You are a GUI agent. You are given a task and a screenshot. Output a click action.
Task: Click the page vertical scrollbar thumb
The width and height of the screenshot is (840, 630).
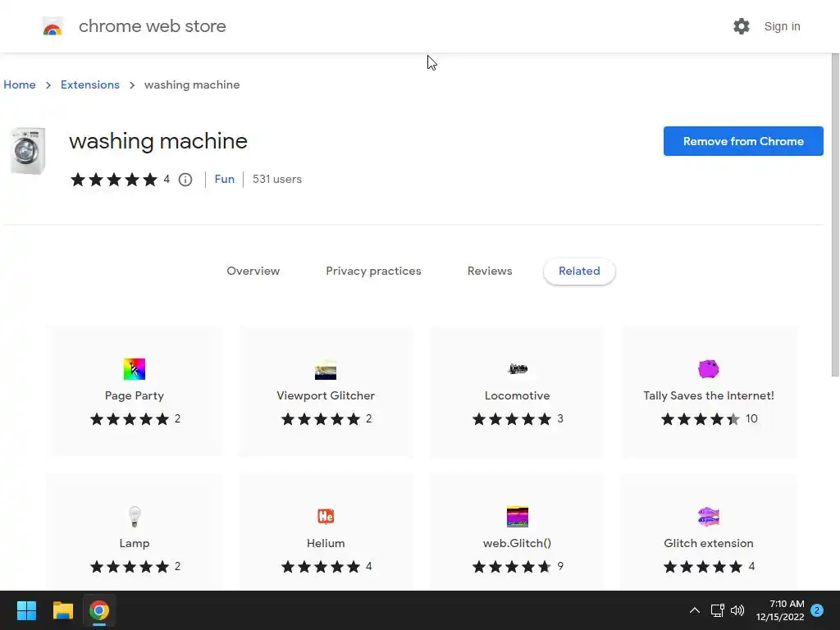(835, 214)
